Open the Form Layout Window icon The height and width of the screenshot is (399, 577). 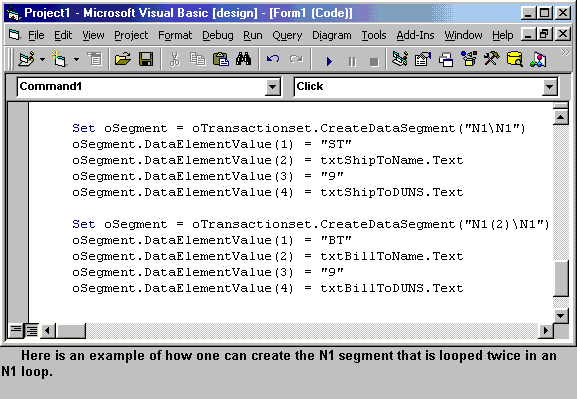(446, 59)
